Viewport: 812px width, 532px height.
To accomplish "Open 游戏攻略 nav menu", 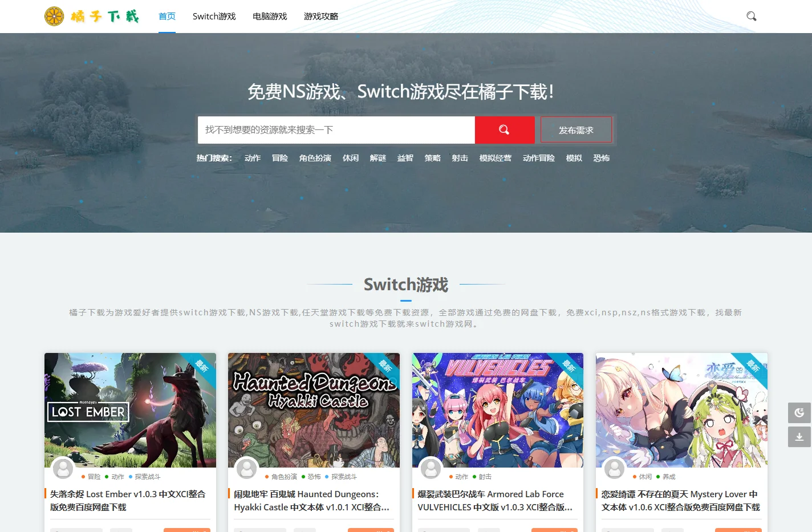I will (x=321, y=16).
